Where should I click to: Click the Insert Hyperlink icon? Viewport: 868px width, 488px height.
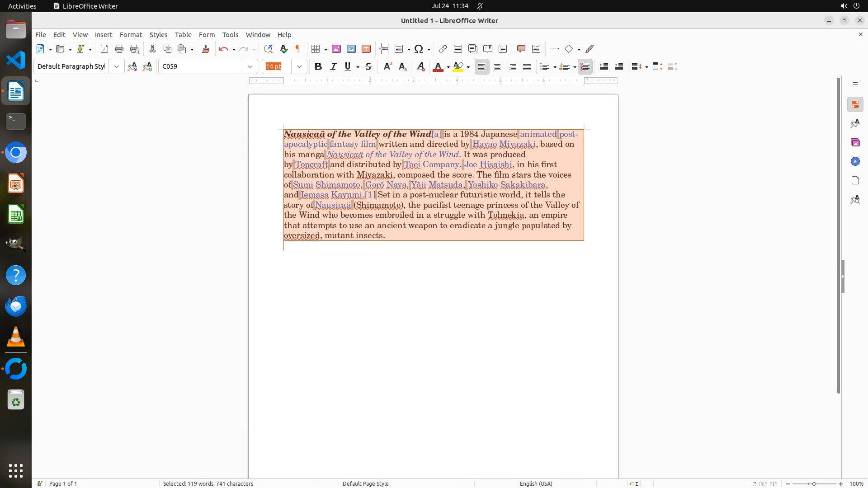pos(443,49)
